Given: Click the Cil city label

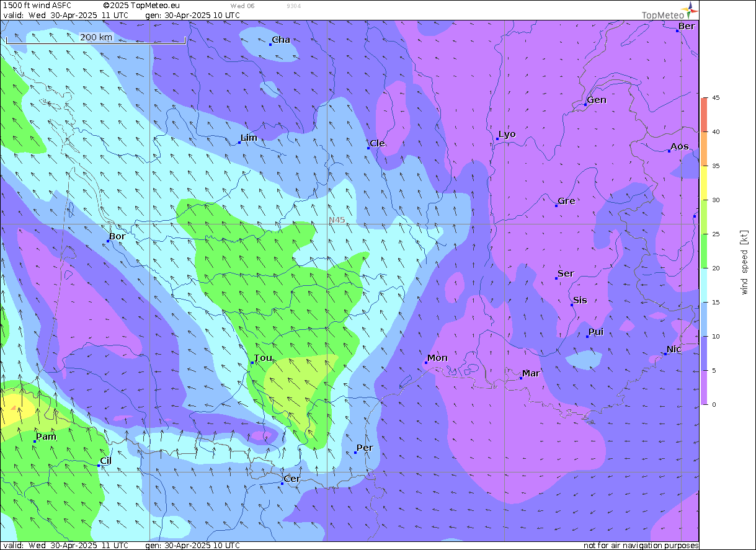Looking at the screenshot, I should (106, 461).
